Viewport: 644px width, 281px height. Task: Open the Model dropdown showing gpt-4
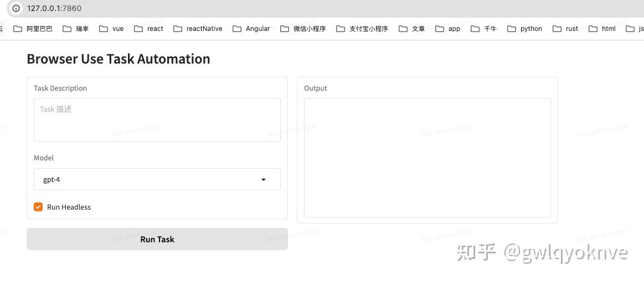point(157,179)
